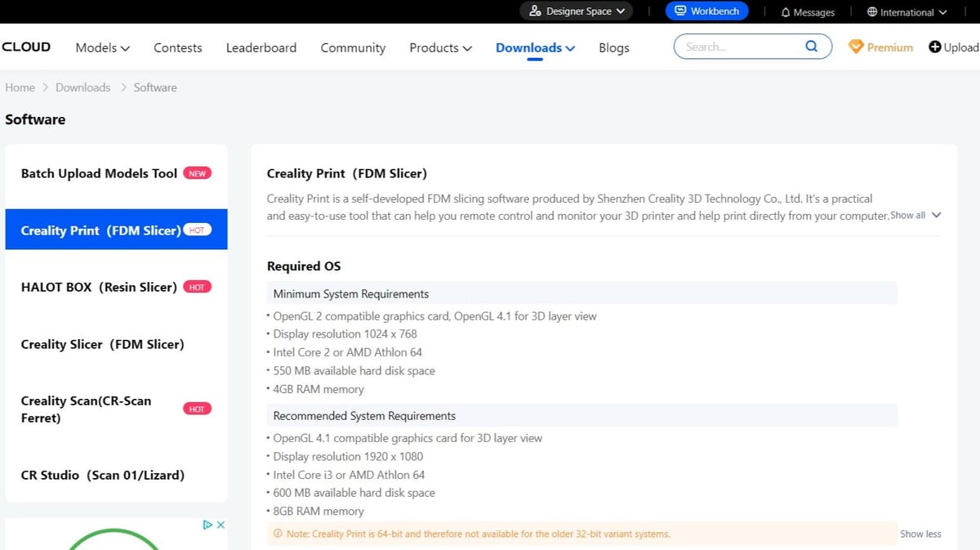Viewport: 980px width, 550px height.
Task: Go to Downloads breadcrumb
Action: [82, 87]
